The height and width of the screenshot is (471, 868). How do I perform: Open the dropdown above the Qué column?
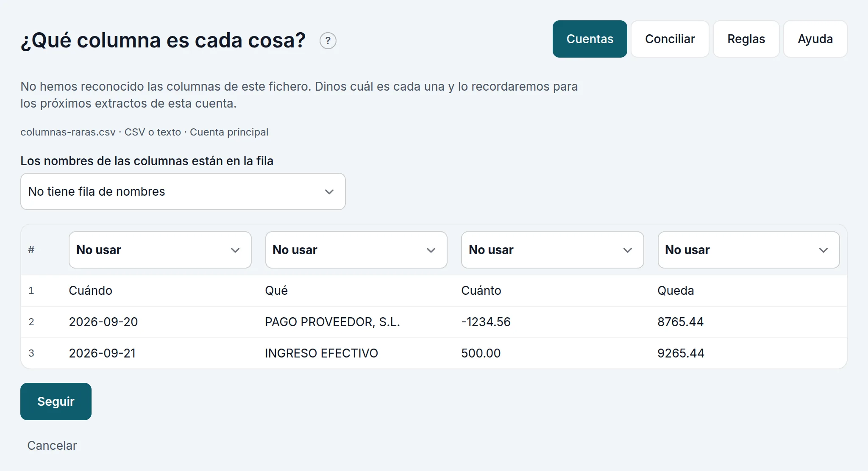(356, 250)
